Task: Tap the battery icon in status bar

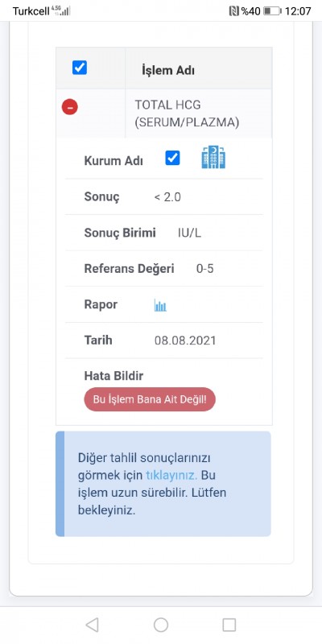Action: click(x=272, y=11)
